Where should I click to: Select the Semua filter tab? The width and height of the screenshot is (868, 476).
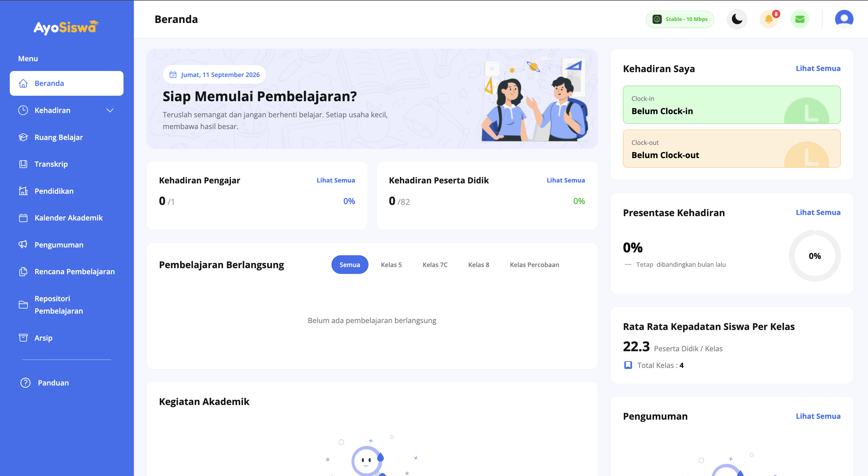[x=350, y=265]
